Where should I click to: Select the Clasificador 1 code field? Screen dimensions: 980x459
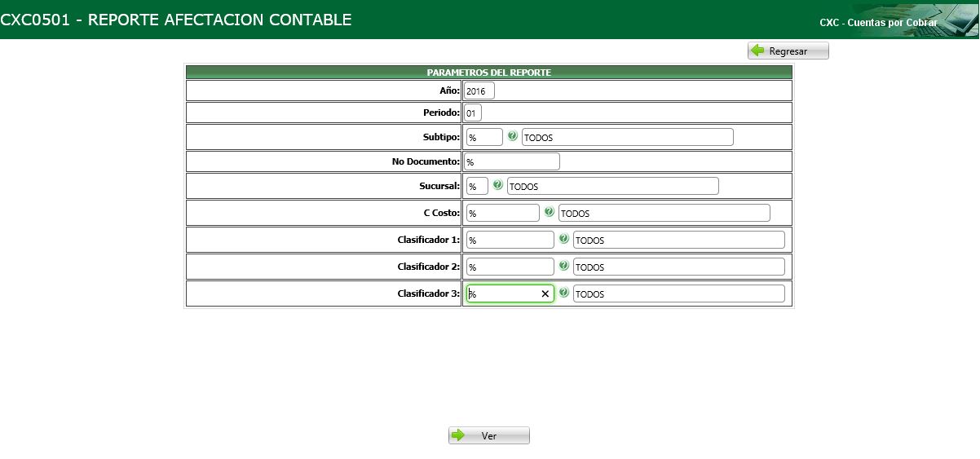click(x=510, y=240)
